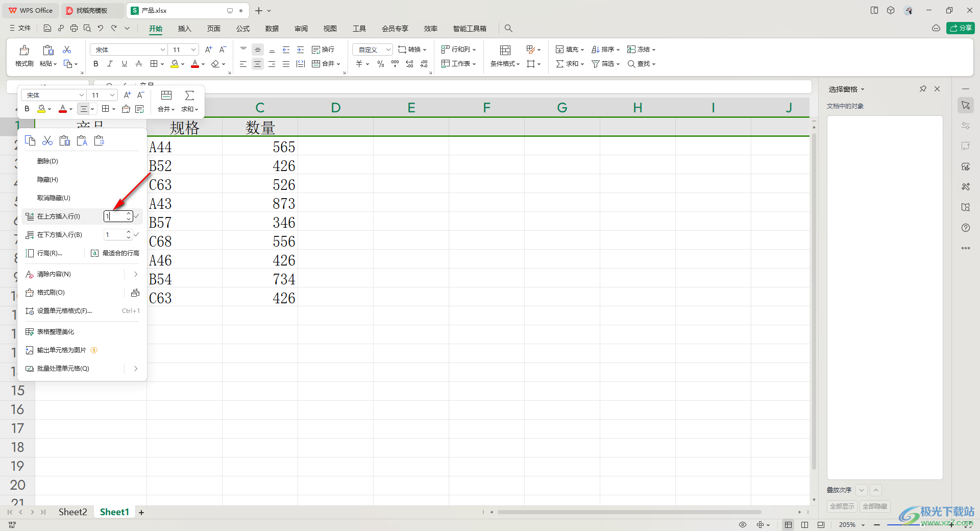Click the save icon in quick access toolbar
This screenshot has width=980, height=531.
point(47,28)
